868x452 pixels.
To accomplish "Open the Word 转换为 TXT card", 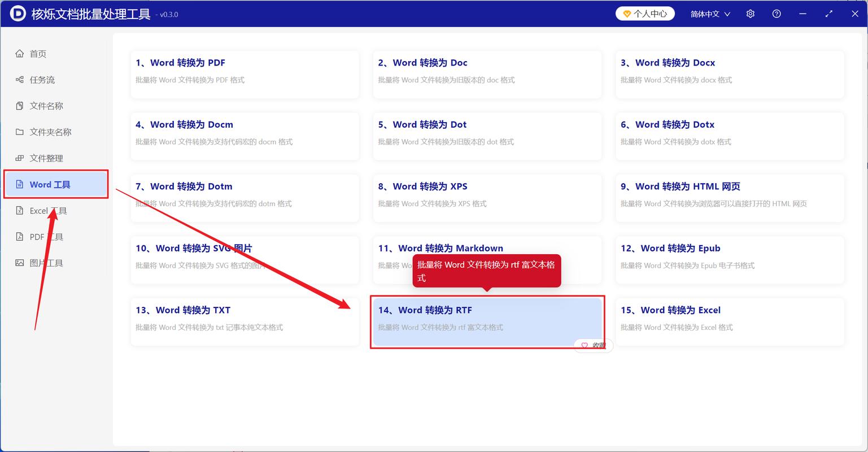I will pyautogui.click(x=245, y=321).
